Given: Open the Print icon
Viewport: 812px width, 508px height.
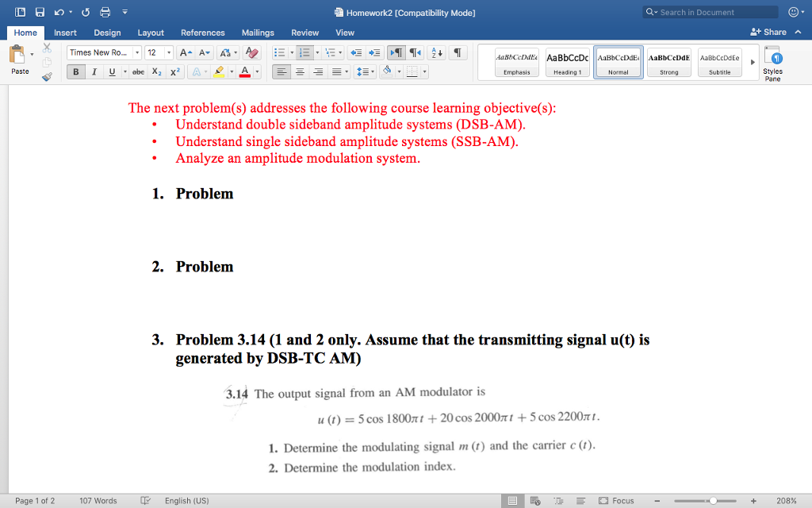Looking at the screenshot, I should pos(105,12).
